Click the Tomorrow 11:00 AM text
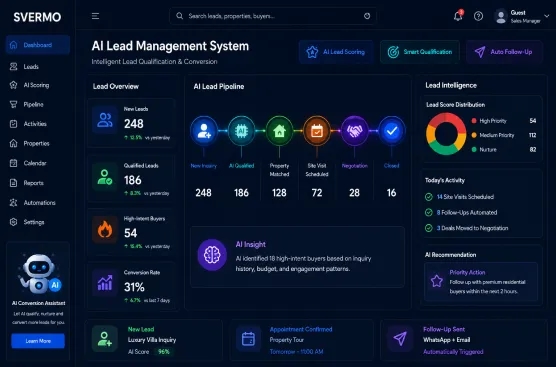This screenshot has height=367, width=556. tap(296, 352)
